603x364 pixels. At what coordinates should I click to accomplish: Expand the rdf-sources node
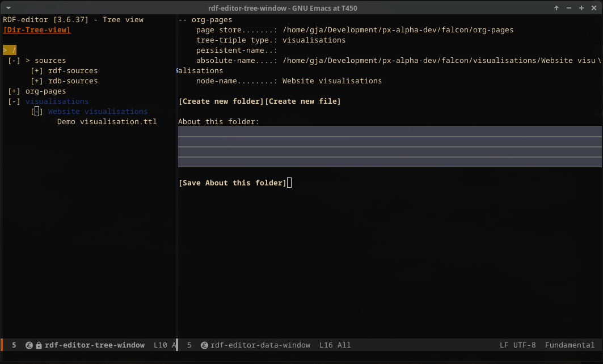click(37, 71)
